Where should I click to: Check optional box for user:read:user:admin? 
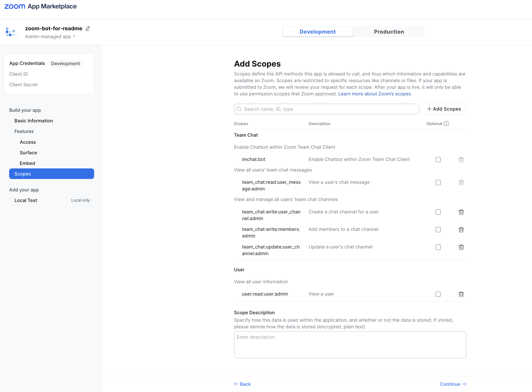tap(438, 294)
